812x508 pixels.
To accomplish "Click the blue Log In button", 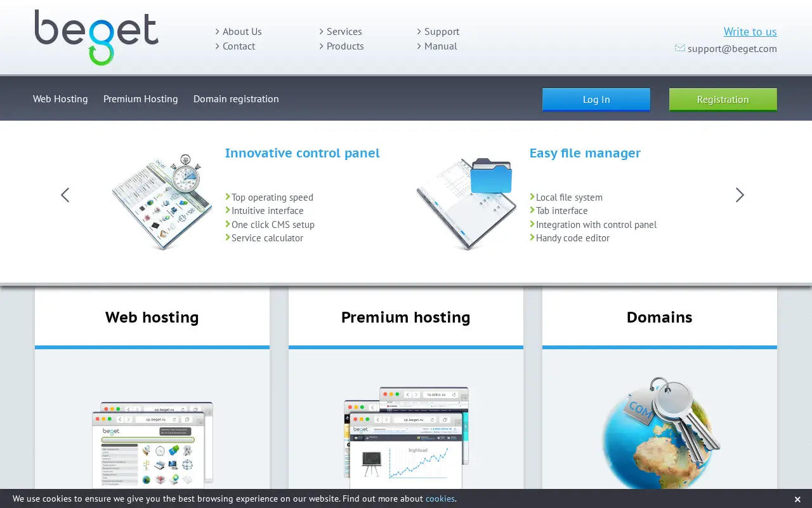I will tap(596, 100).
